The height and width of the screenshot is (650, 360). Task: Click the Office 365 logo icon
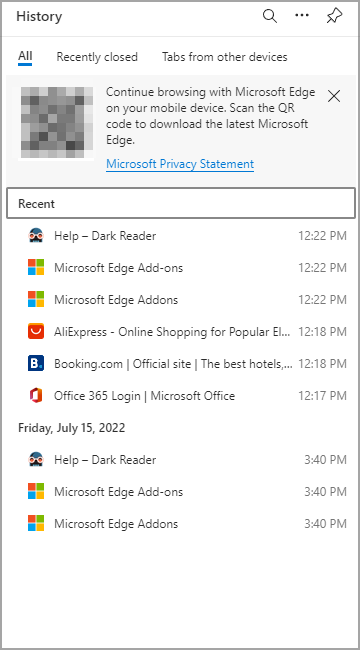(36, 395)
